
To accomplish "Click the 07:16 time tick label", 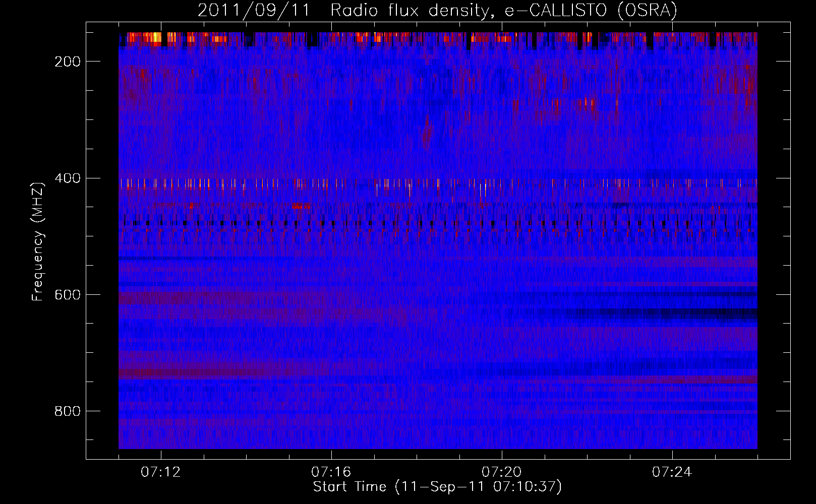I will pos(331,472).
